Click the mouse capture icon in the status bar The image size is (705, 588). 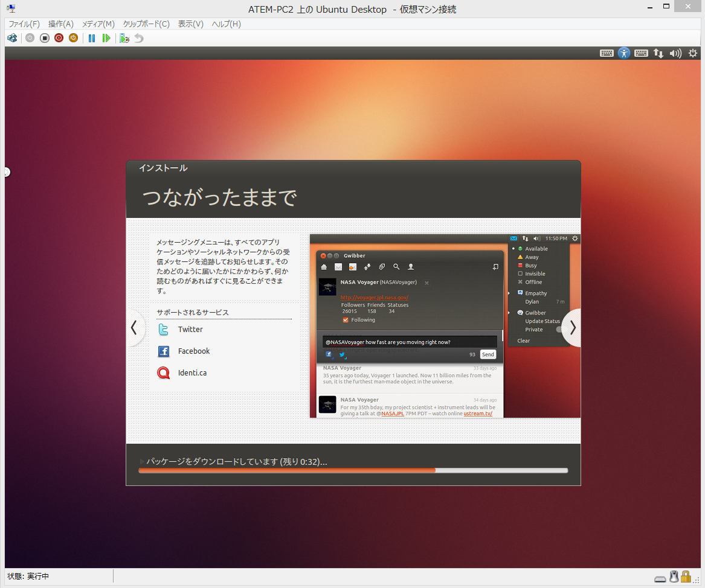coord(674,577)
